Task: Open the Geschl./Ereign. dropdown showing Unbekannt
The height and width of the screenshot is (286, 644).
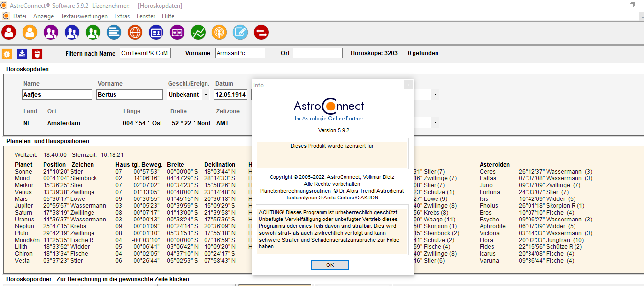Action: pos(206,94)
